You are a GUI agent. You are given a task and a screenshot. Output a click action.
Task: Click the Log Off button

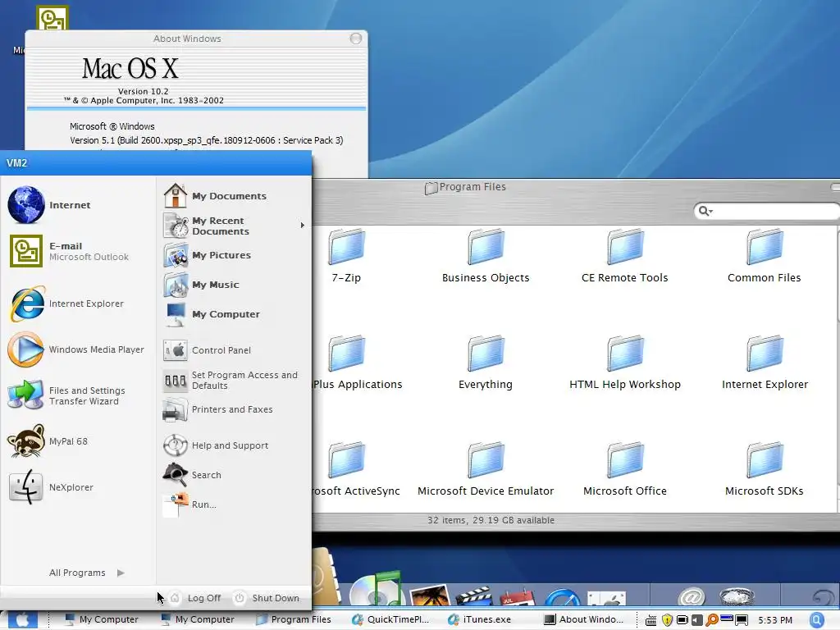click(196, 598)
